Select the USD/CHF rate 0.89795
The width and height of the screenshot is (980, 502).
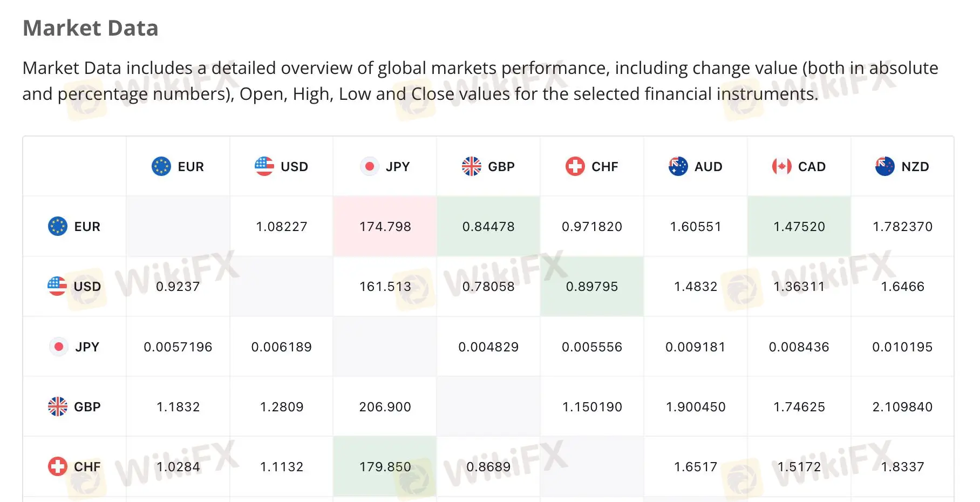pyautogui.click(x=592, y=287)
